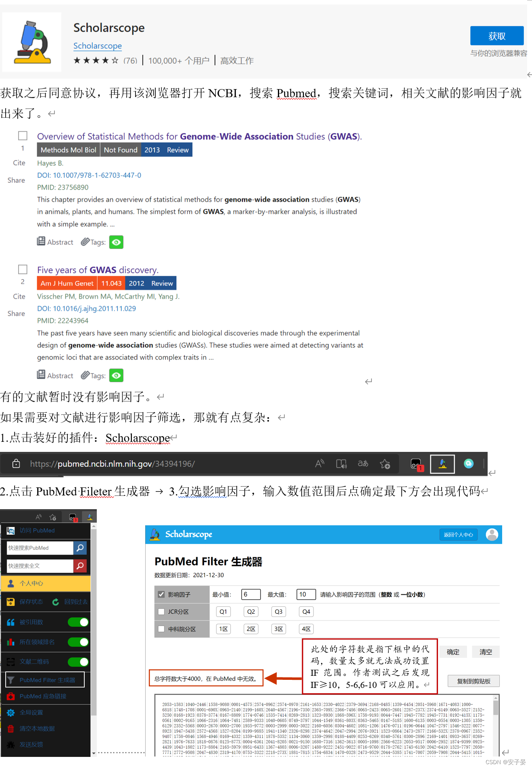Click the Scholarscope extension icon in the address-bar toolbar
The height and width of the screenshot is (769, 532).
(x=442, y=464)
